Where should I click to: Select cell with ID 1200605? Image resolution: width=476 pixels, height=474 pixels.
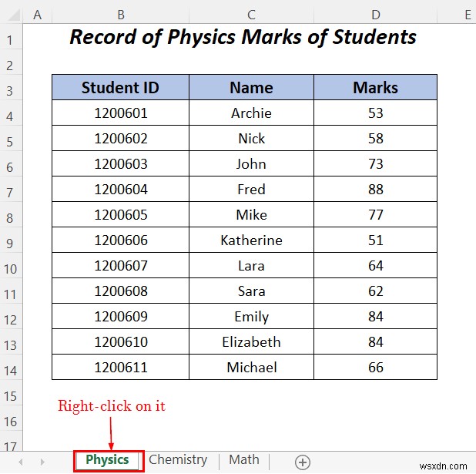click(120, 214)
